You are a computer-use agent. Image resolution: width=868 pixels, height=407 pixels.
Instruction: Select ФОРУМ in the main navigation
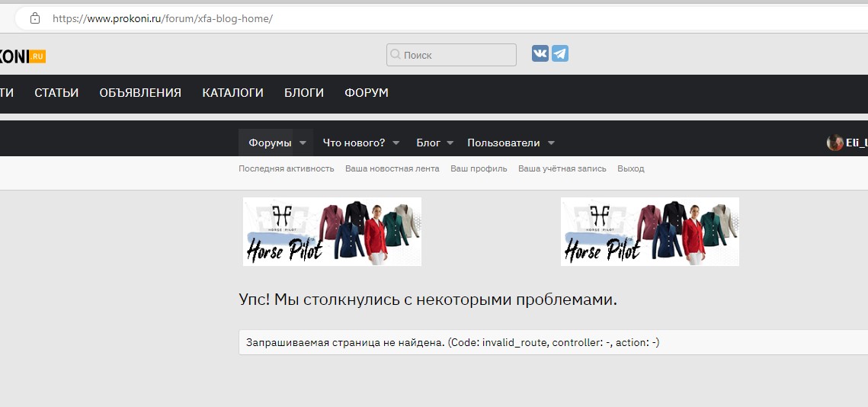(367, 93)
